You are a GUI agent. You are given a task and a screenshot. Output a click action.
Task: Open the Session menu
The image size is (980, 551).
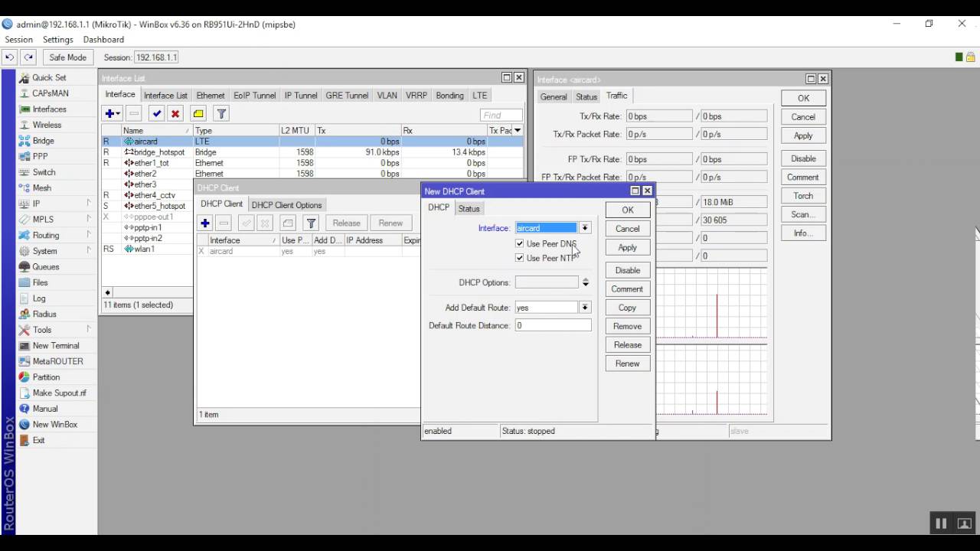18,40
